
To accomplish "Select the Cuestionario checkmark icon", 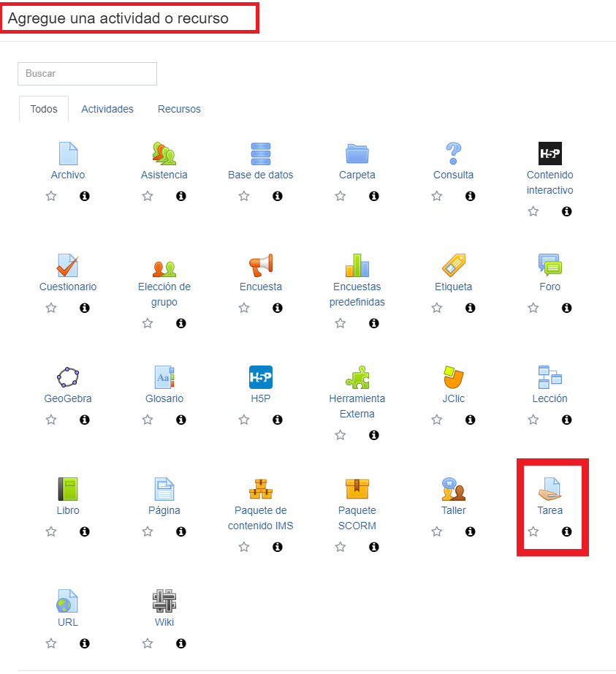I will [68, 265].
